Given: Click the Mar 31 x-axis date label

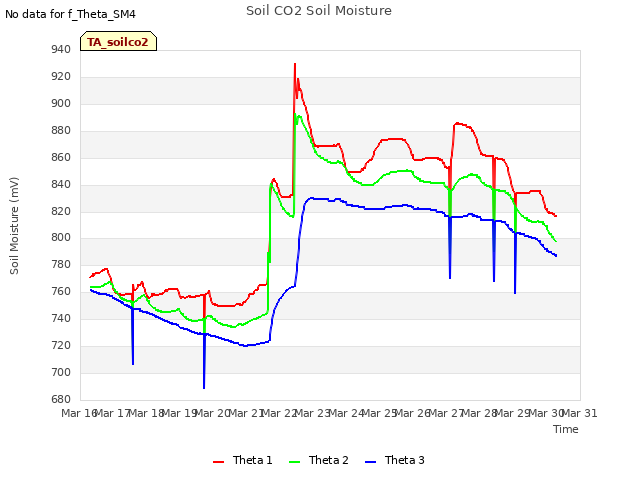Looking at the screenshot, I should [x=580, y=413].
